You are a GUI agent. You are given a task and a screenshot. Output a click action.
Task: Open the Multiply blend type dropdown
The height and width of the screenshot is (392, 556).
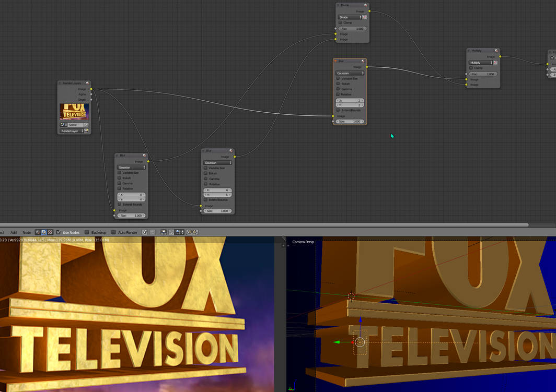[x=480, y=63]
